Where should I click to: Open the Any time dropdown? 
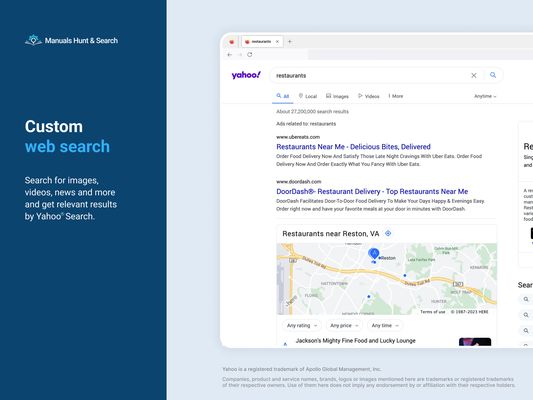[x=385, y=326]
